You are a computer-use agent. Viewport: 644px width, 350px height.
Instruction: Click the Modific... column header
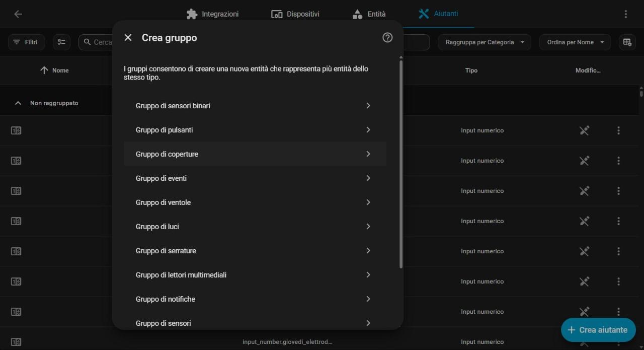(588, 71)
